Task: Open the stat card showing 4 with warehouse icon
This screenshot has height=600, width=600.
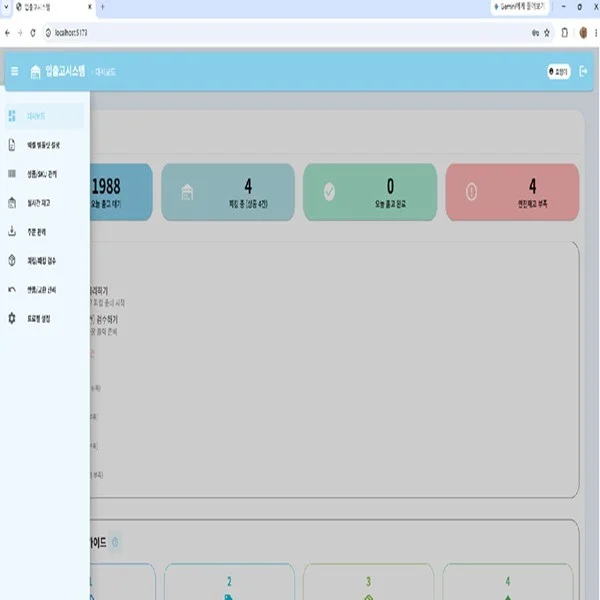Action: click(228, 192)
